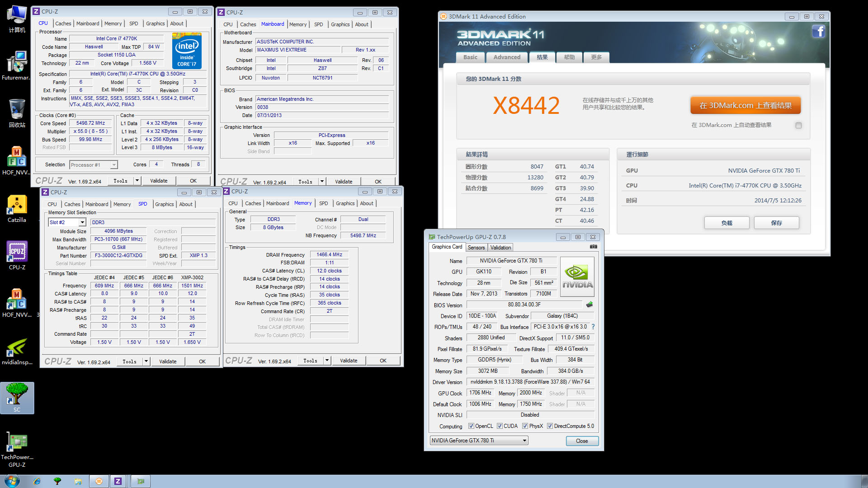868x488 pixels.
Task: Click the Bus Interface question mark in GPU-Z
Action: click(x=593, y=327)
